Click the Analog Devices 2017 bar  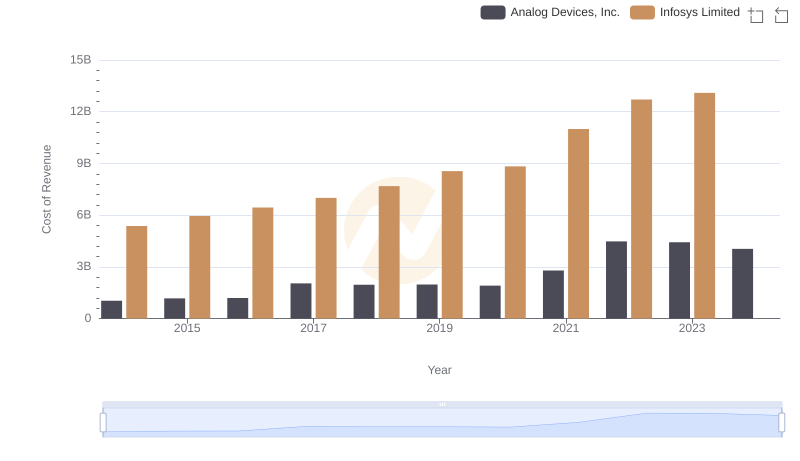pos(301,301)
